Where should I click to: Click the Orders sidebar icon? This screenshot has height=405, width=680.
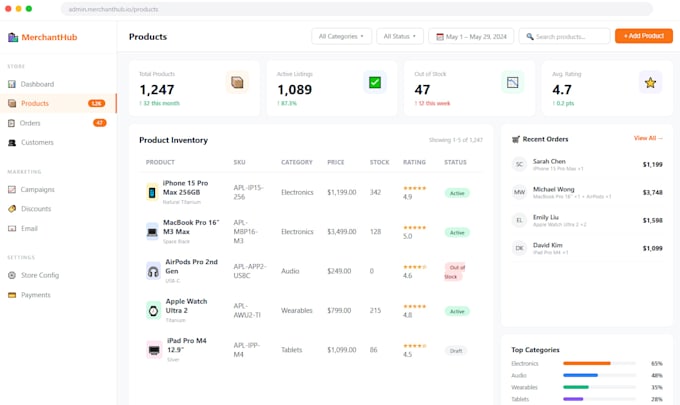click(x=12, y=123)
